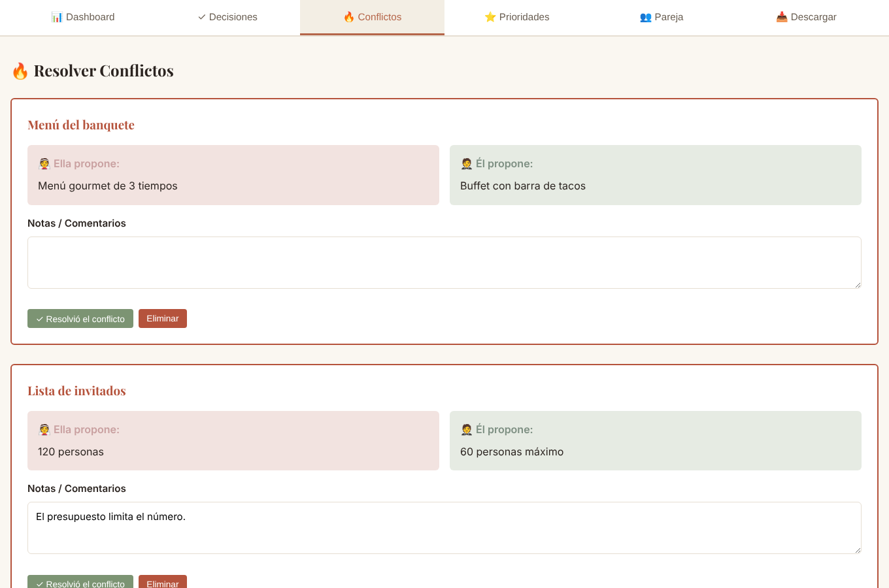The height and width of the screenshot is (588, 889).
Task: Select the text 'Buffet con barra de tacos'
Action: click(523, 186)
